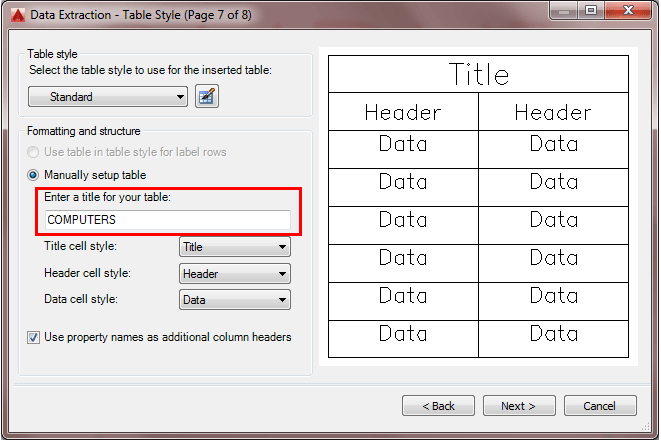Go back with the Back button

(x=438, y=406)
